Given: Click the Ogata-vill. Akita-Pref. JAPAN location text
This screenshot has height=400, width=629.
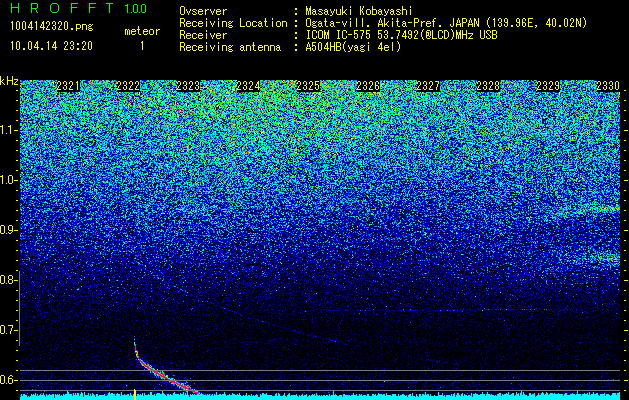Looking at the screenshot, I should [446, 23].
